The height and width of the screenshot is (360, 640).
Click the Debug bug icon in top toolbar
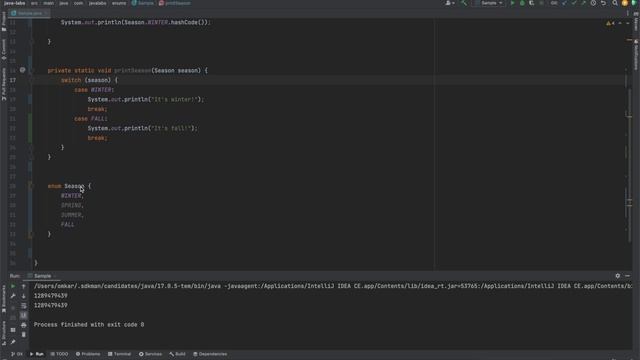[522, 3]
